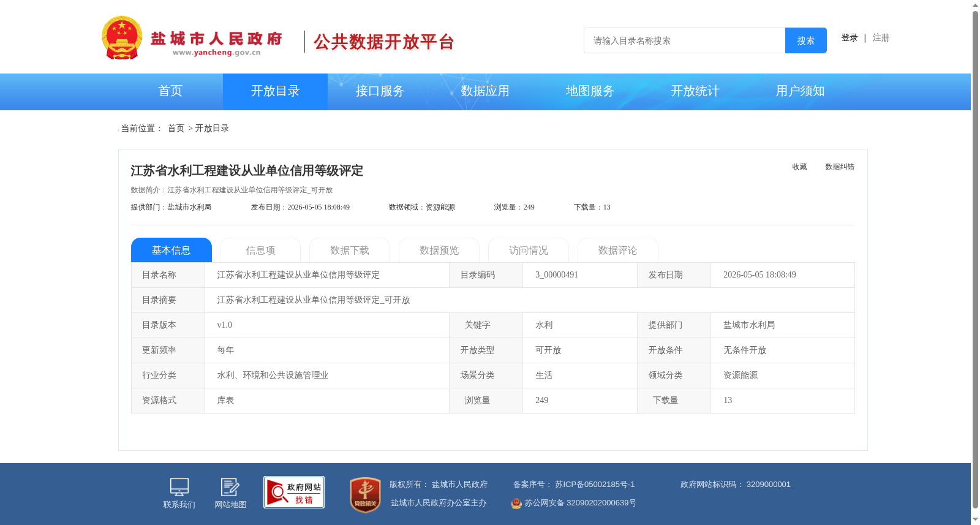This screenshot has height=525, width=980.
Task: Click the table 提供部门 value 盐城市水利局
Action: 749,325
